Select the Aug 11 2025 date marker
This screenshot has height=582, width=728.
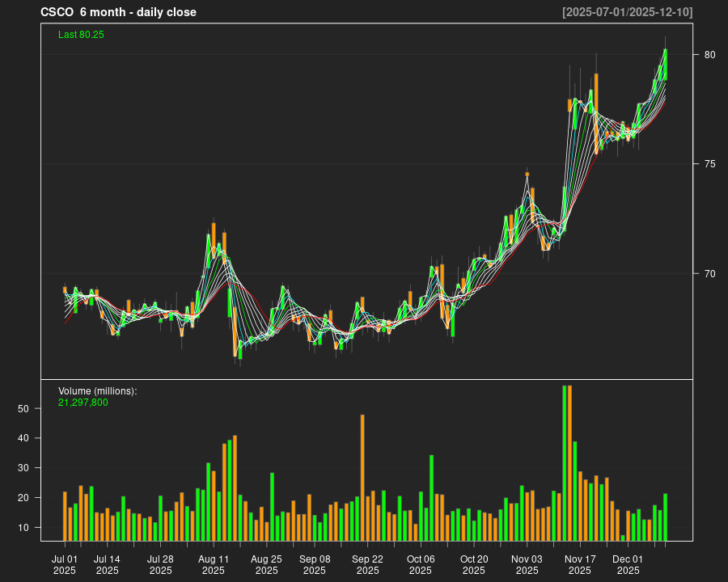point(214,564)
